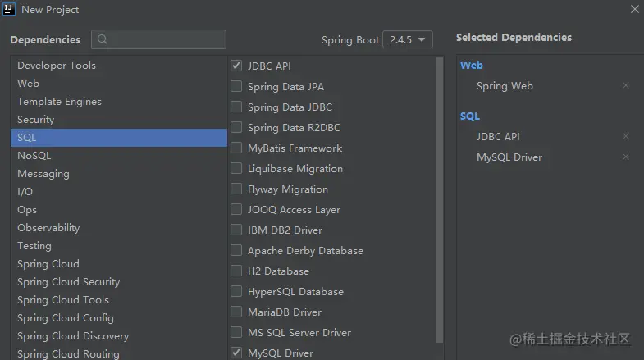
Task: Click the IntelliJ IDEA logo icon
Action: pyautogui.click(x=11, y=10)
